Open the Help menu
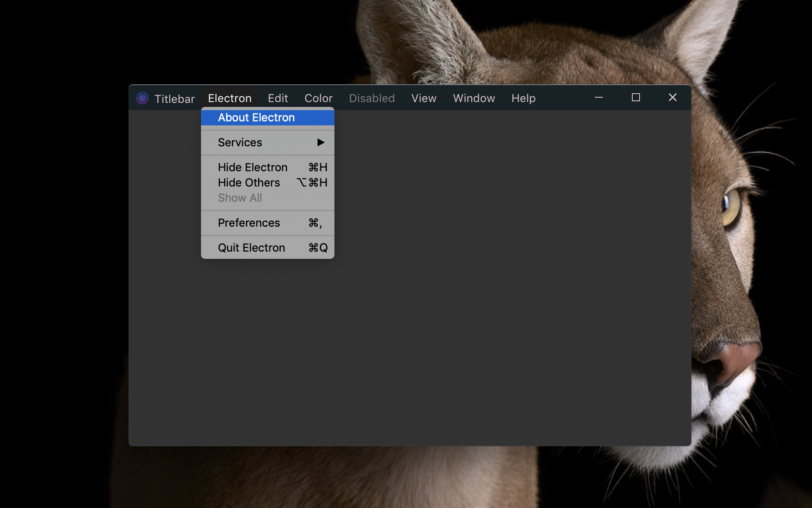The image size is (812, 508). pos(523,98)
